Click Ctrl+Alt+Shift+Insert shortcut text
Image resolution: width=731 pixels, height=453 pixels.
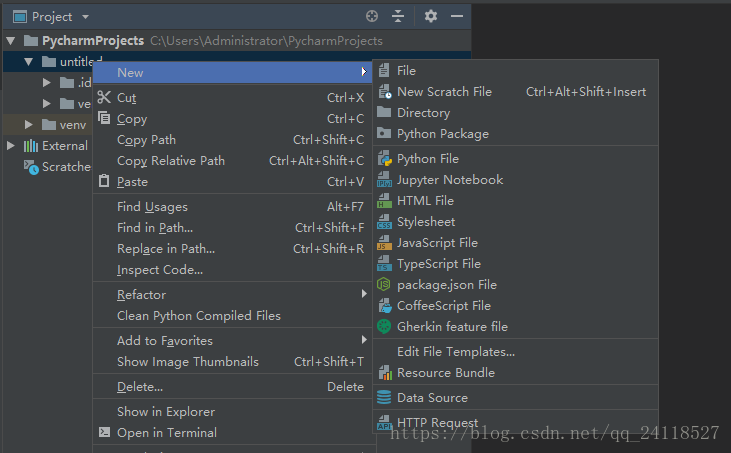pos(586,92)
